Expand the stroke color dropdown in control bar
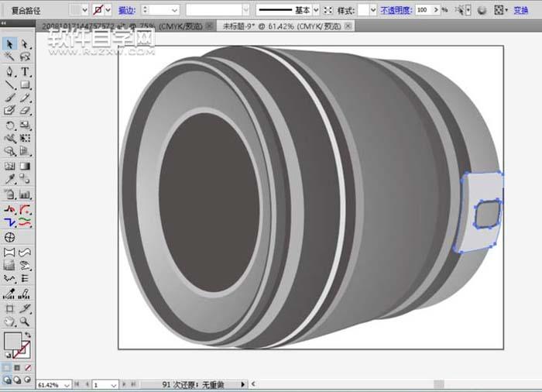 click(x=108, y=10)
